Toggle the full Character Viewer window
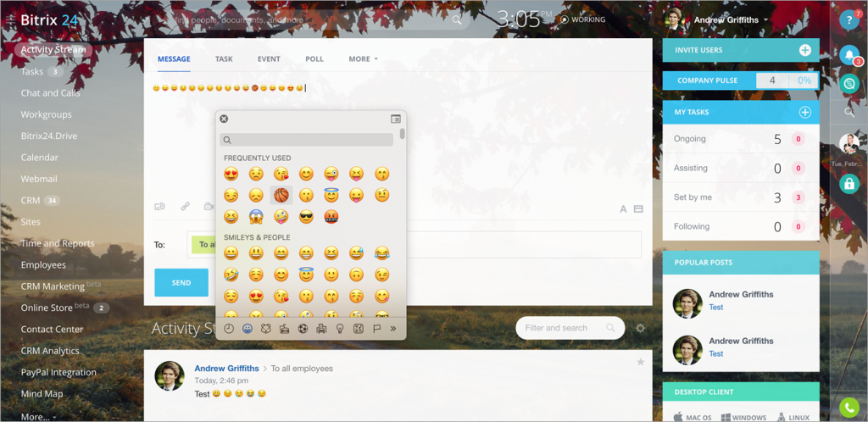The height and width of the screenshot is (422, 868). click(x=395, y=119)
